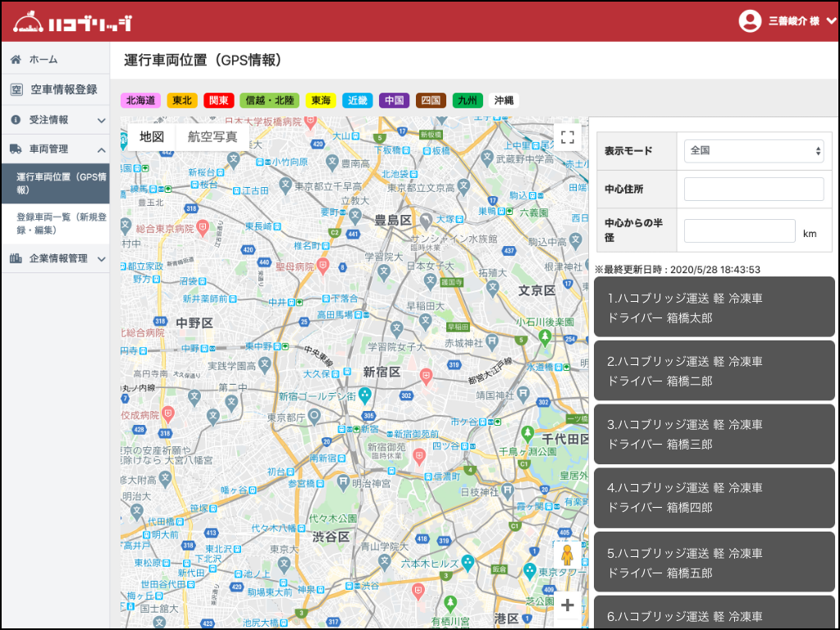The image size is (840, 630).
Task: Click the 東京都庁 map marker
Action: 314,416
